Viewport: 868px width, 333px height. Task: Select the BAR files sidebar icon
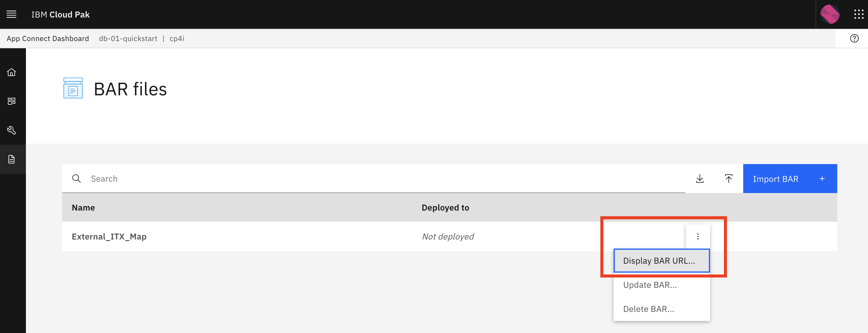(x=11, y=159)
